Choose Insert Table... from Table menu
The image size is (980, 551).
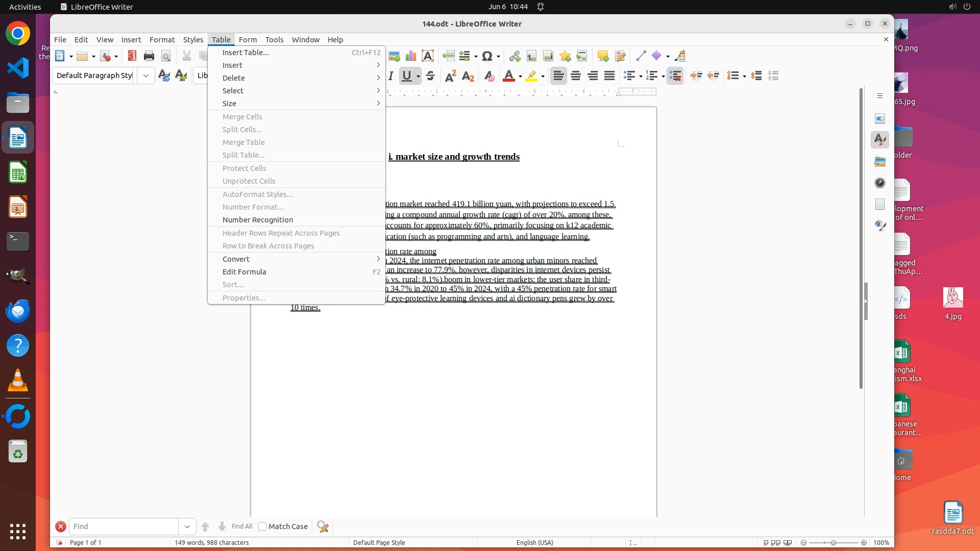[x=245, y=53]
